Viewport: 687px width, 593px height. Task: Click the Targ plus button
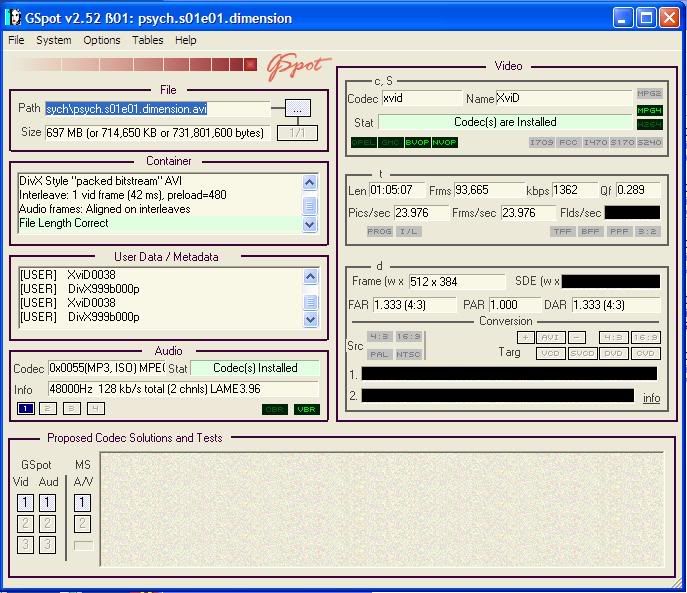(525, 337)
